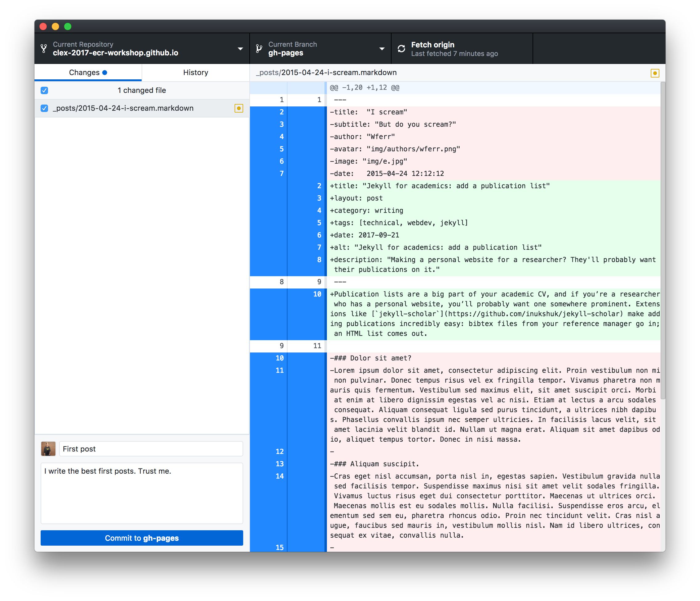
Task: Switch to the History tab
Action: [x=195, y=73]
